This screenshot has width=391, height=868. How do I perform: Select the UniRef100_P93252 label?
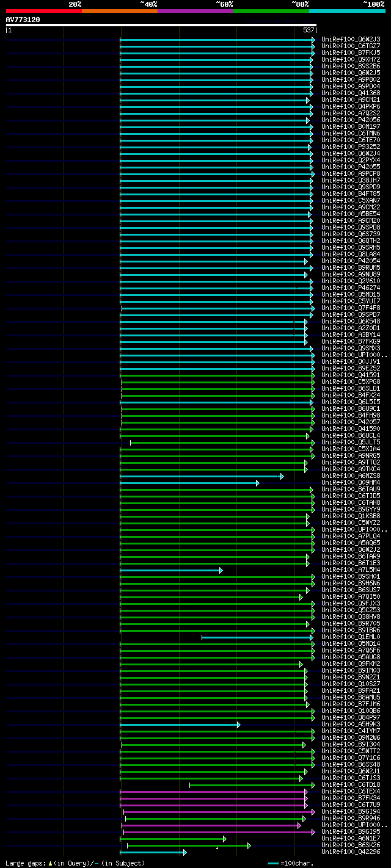351,146
